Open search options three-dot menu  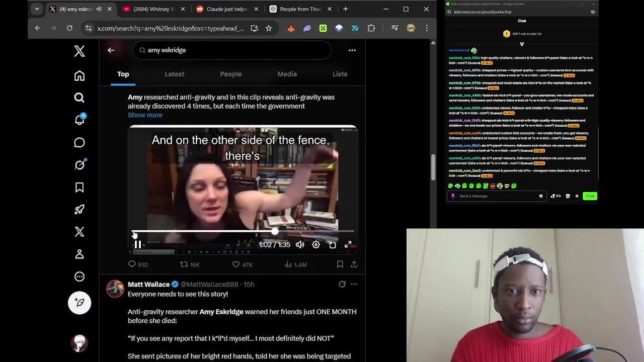pos(352,50)
